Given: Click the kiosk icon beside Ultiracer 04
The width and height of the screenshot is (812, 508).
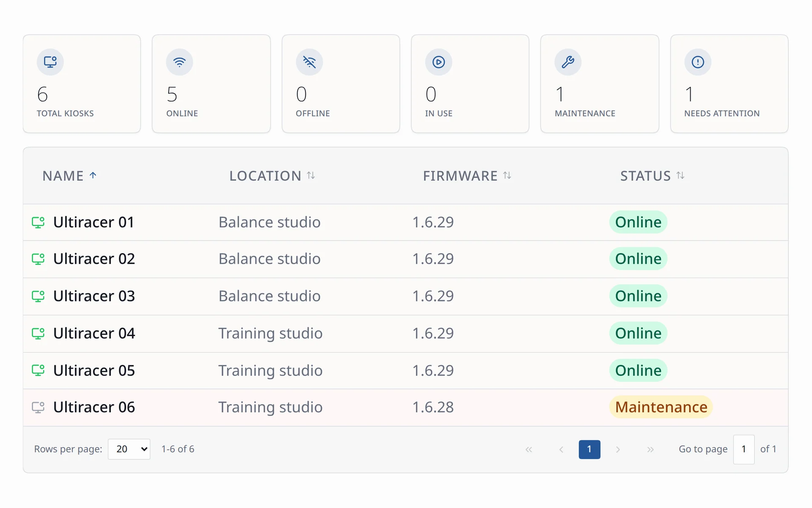Looking at the screenshot, I should tap(38, 333).
